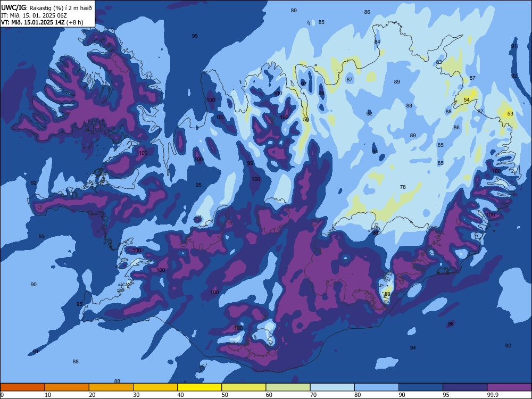Pick the dark navy 95–99.9 legend swatch
Screen dimensions: 532x399
click(x=465, y=387)
